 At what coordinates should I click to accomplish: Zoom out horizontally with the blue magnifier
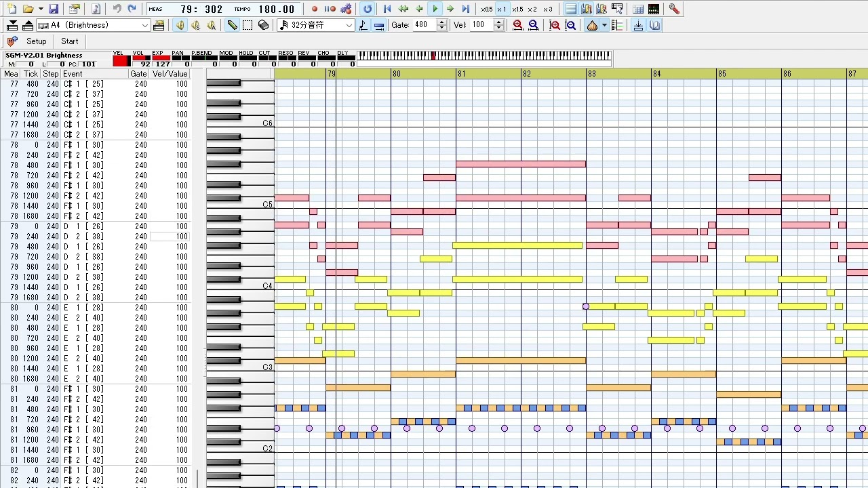[534, 25]
